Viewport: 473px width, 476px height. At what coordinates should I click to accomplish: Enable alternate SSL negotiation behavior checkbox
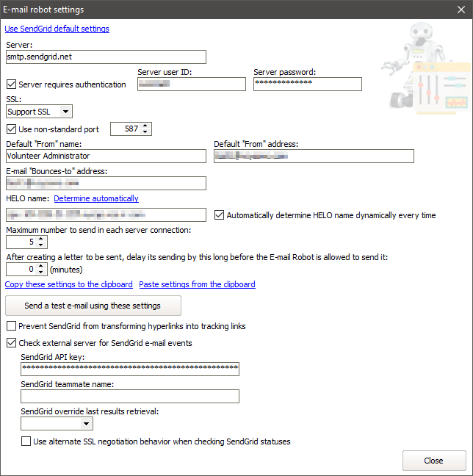click(x=26, y=441)
